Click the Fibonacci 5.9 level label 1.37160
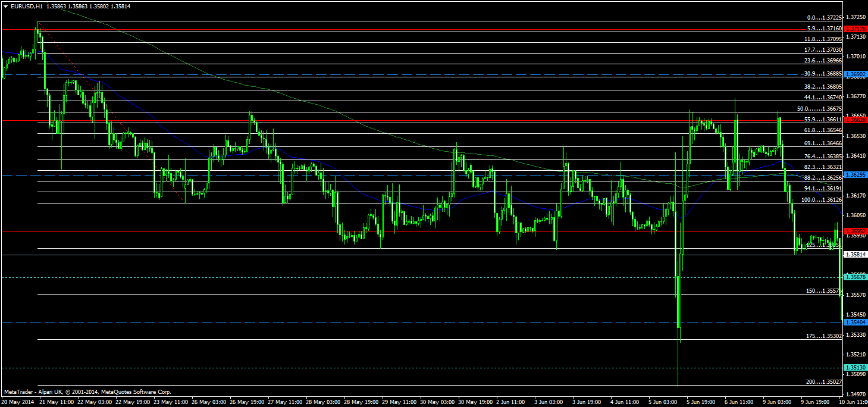 pos(825,28)
